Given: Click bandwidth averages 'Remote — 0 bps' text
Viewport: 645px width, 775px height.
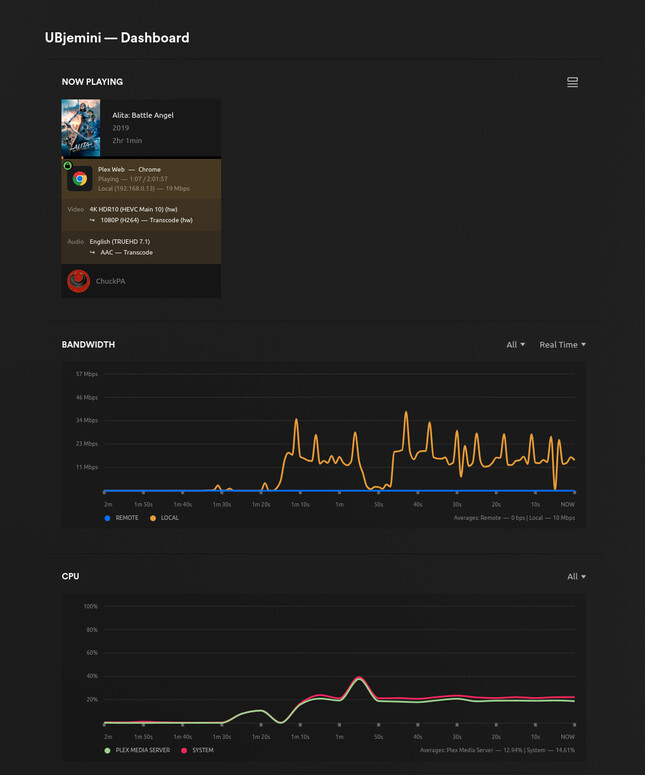Looking at the screenshot, I should click(x=505, y=518).
